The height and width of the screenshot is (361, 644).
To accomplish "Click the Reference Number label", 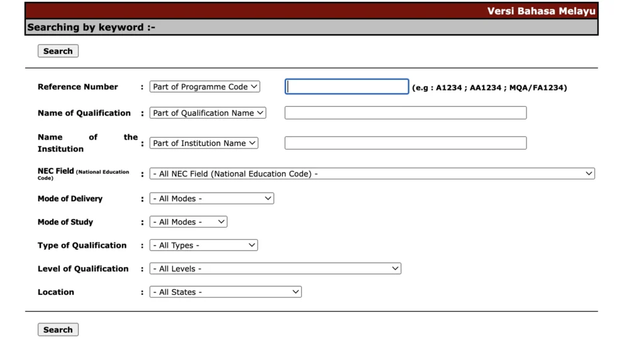I will pos(77,87).
